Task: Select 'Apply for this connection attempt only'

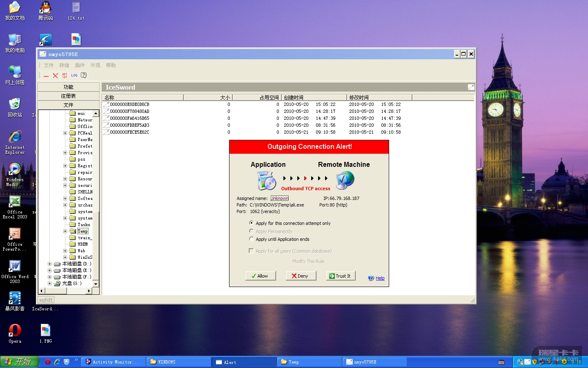Action: coord(252,223)
